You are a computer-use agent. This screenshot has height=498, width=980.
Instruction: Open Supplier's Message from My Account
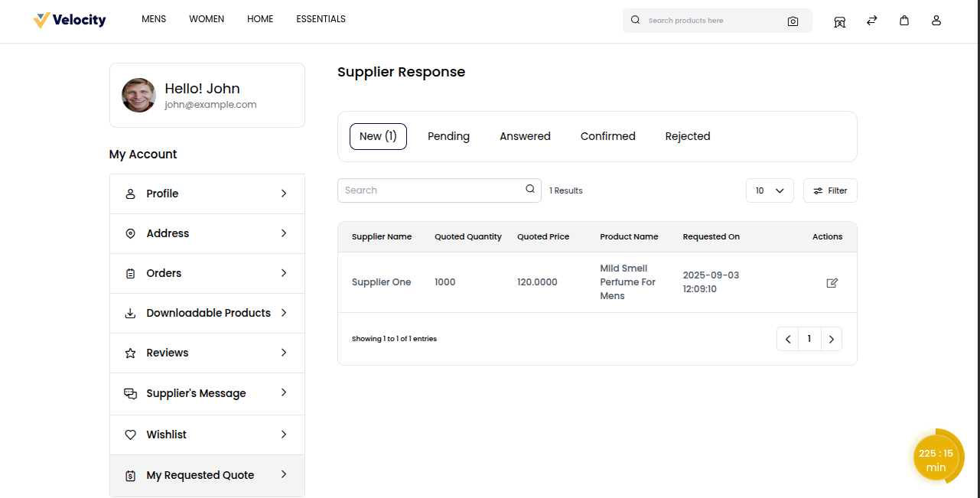click(x=196, y=393)
